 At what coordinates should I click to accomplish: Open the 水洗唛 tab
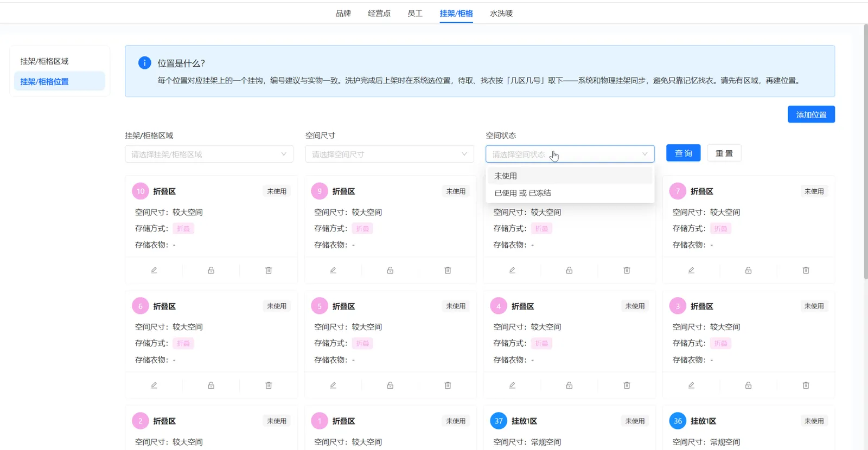tap(501, 13)
